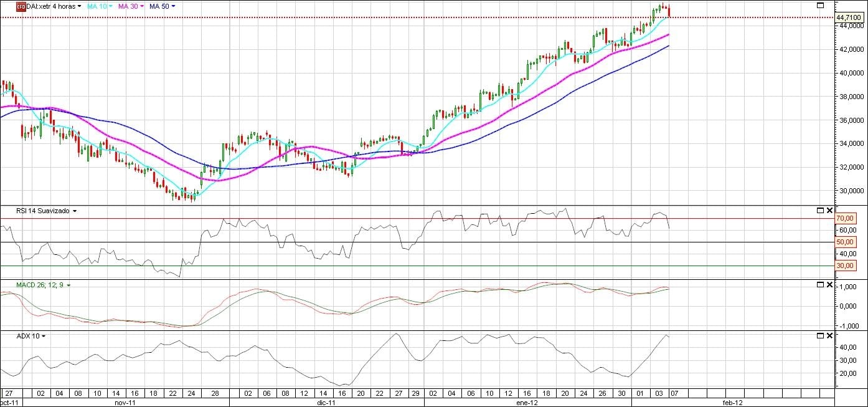Screen dimensions: 868x407
Task: Click the dic-11 month label on timeline
Action: click(x=327, y=403)
